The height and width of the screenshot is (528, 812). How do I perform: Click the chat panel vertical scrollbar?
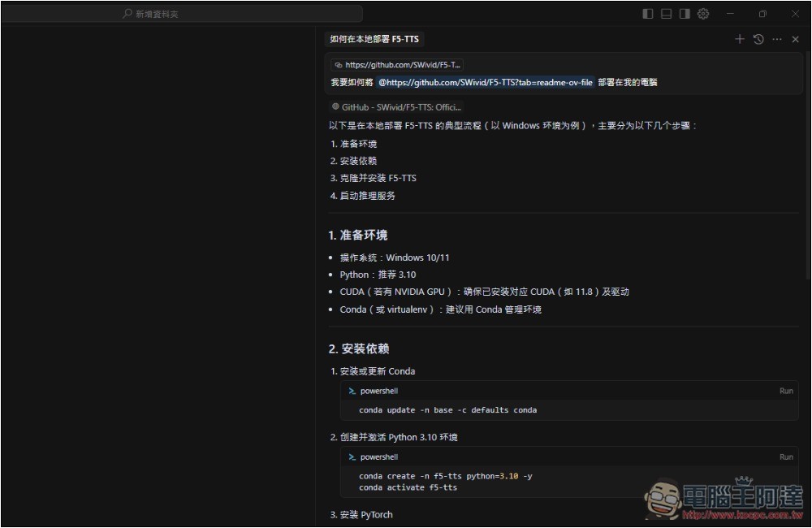807,162
